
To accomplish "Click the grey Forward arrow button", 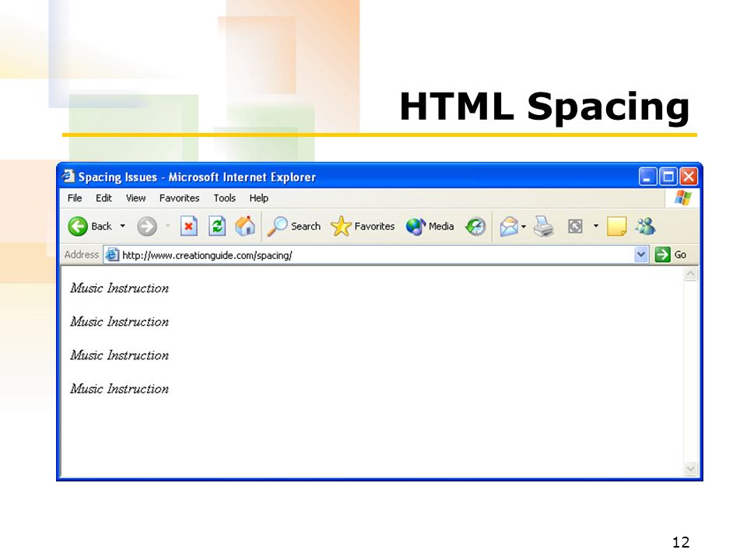I will pos(147,226).
